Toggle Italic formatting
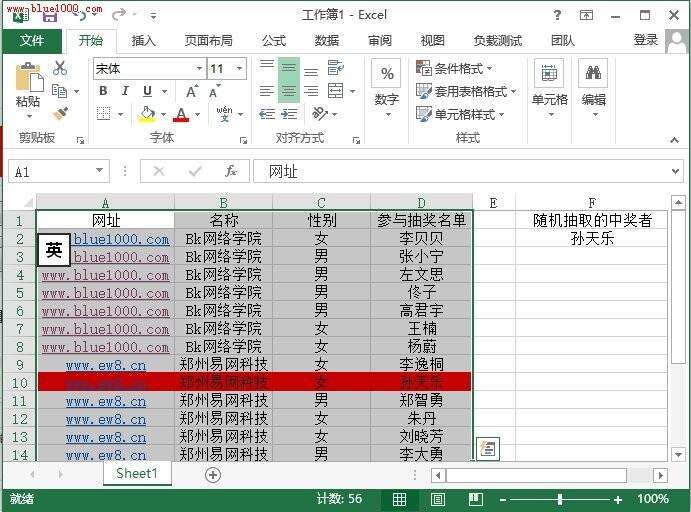This screenshot has width=691, height=512. coord(125,91)
